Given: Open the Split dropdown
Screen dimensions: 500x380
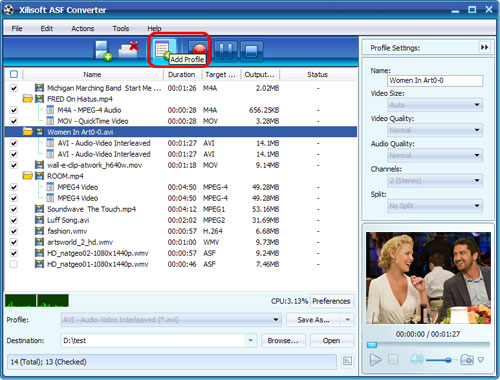Looking at the screenshot, I should point(435,206).
